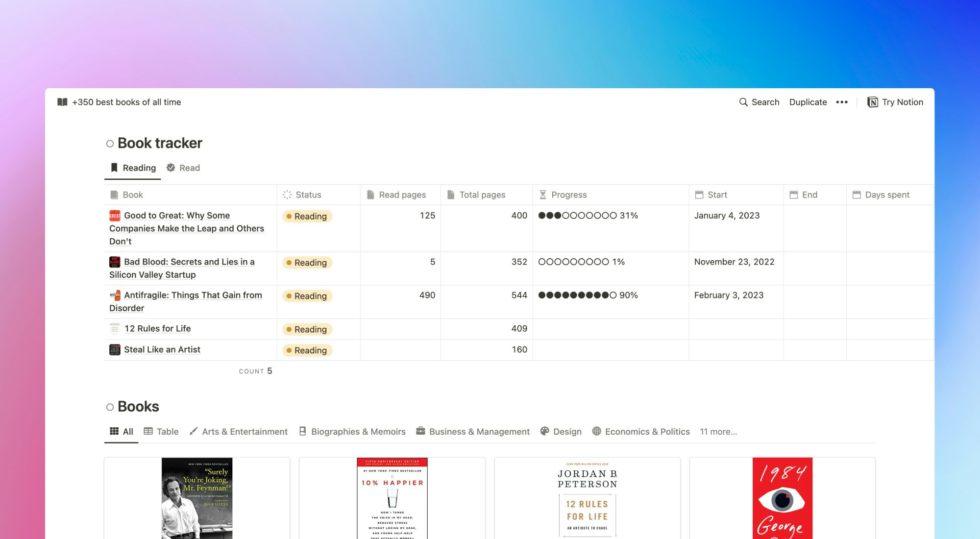Viewport: 980px width, 539px height.
Task: Open the Design tab
Action: coord(561,432)
